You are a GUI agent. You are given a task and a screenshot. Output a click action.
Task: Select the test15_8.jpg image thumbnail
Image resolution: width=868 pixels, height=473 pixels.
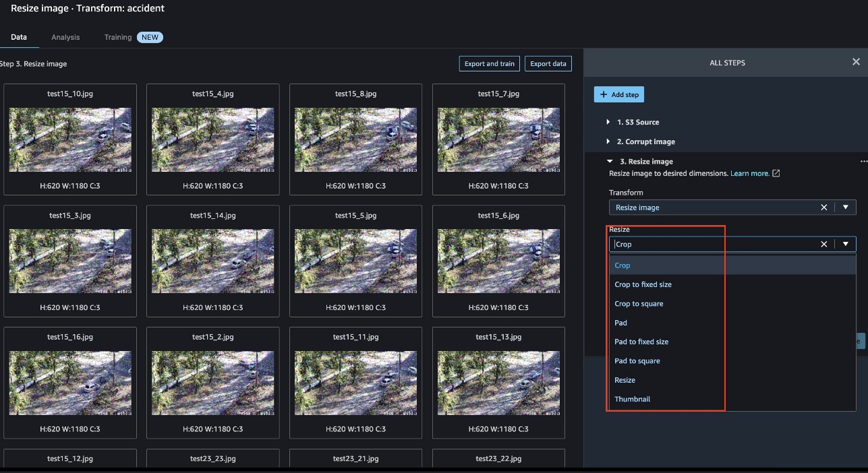pos(356,139)
